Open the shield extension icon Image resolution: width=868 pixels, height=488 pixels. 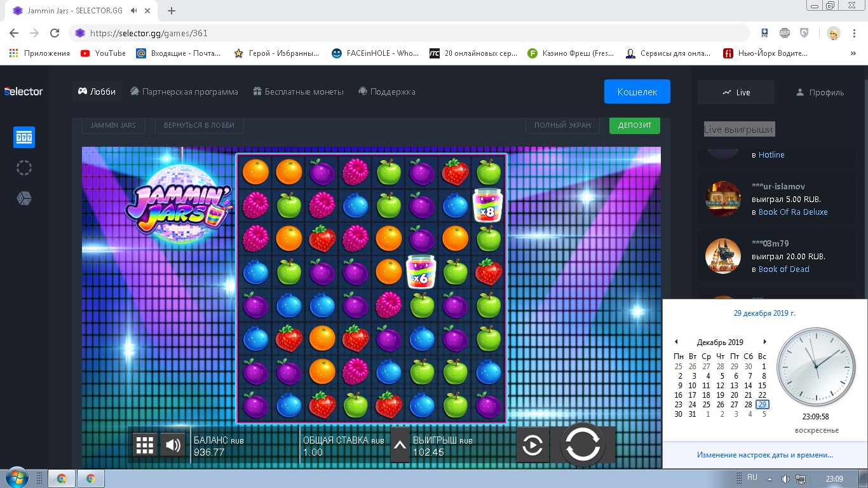click(x=804, y=33)
